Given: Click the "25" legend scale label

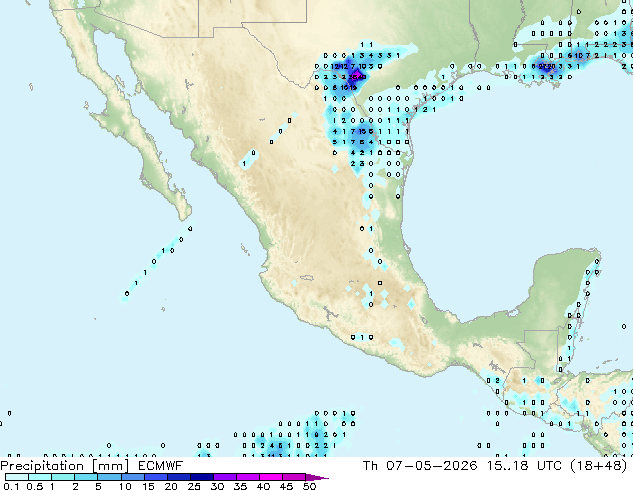Looking at the screenshot, I should pos(194,486).
